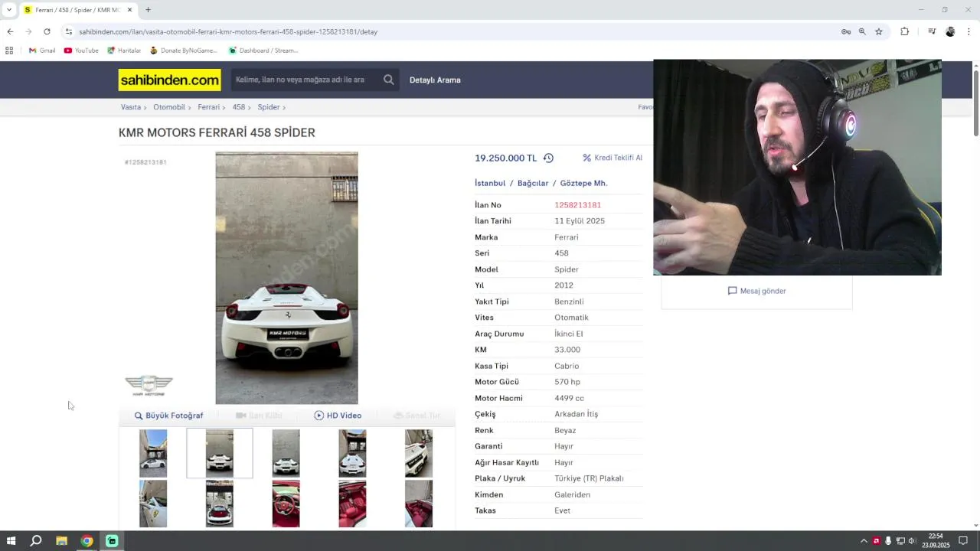The width and height of the screenshot is (980, 551).
Task: Click the Bağcılar district link
Action: (533, 183)
